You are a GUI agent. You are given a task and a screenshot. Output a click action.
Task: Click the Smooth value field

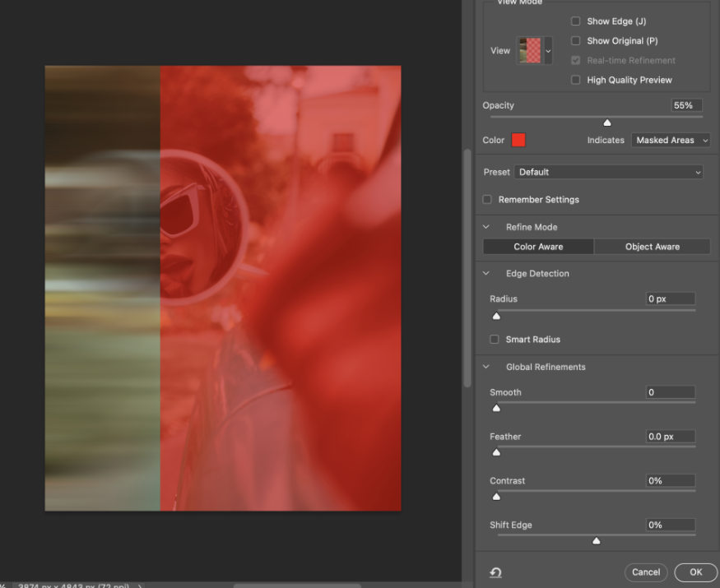(670, 392)
